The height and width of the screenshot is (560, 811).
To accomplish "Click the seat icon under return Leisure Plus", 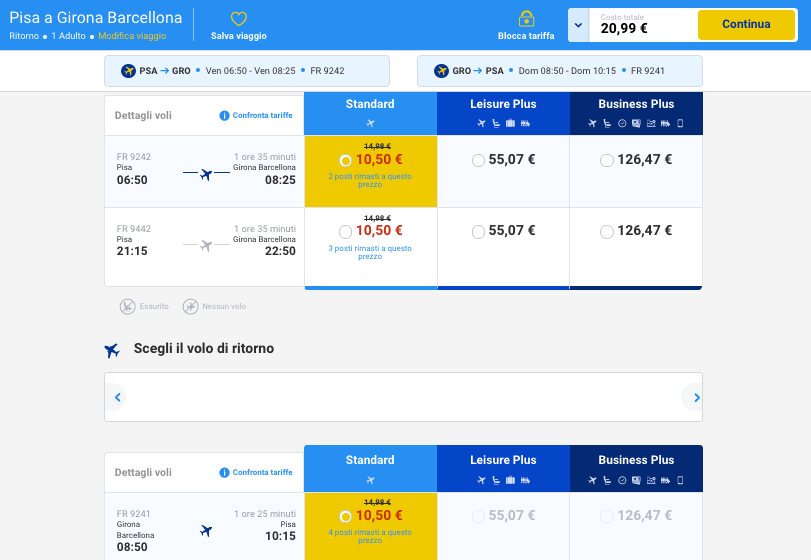I will [x=496, y=480].
